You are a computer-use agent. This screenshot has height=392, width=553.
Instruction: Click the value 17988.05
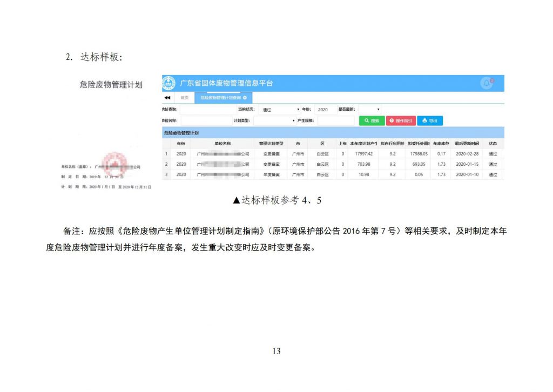pos(419,154)
